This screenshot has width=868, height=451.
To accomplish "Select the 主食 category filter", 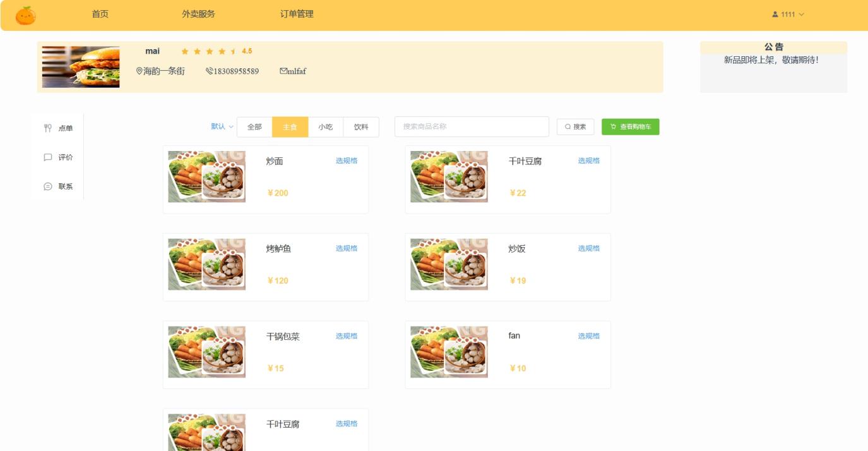I will [290, 127].
